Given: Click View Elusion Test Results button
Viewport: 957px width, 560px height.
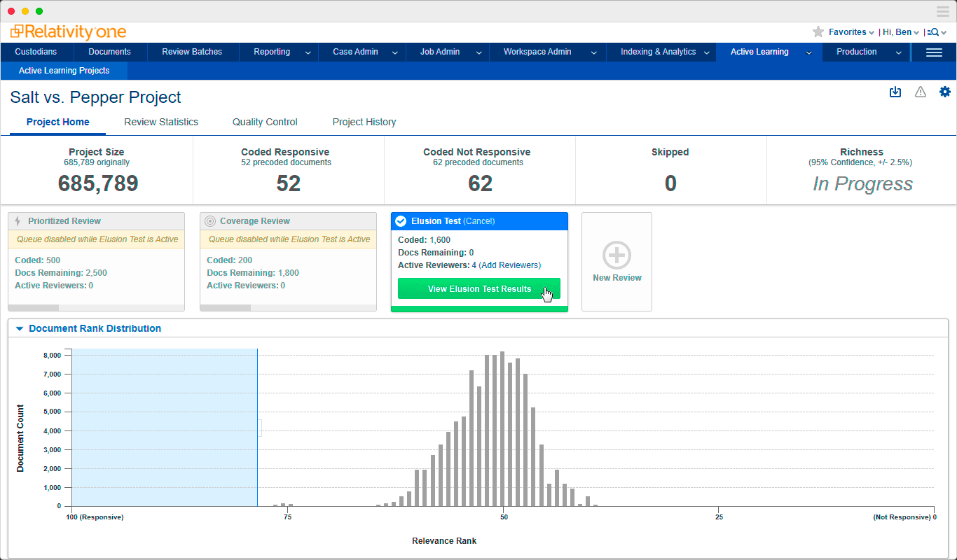Looking at the screenshot, I should click(x=479, y=288).
